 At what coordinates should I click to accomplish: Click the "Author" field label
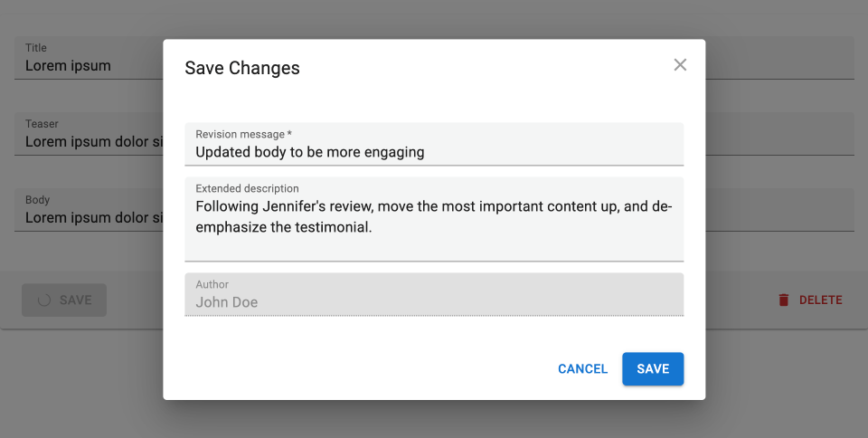(212, 285)
